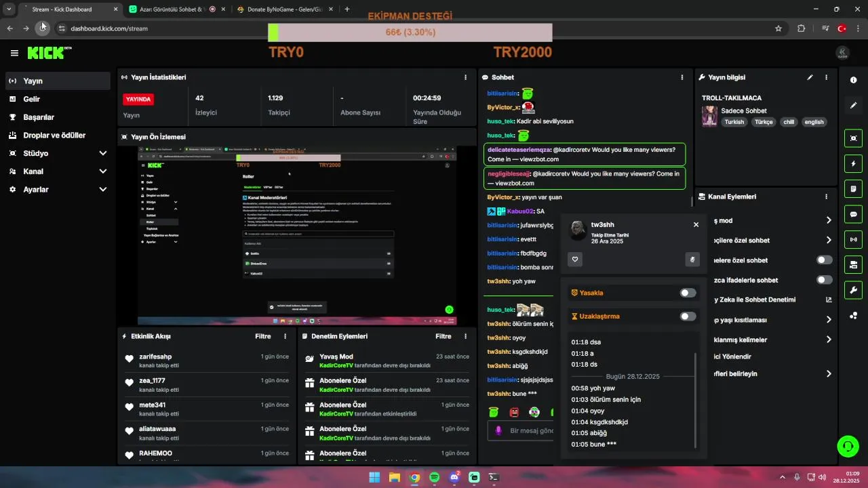Image resolution: width=868 pixels, height=488 pixels.
Task: Open the Yayın İstatistikleri three-dot menu
Action: click(x=465, y=77)
